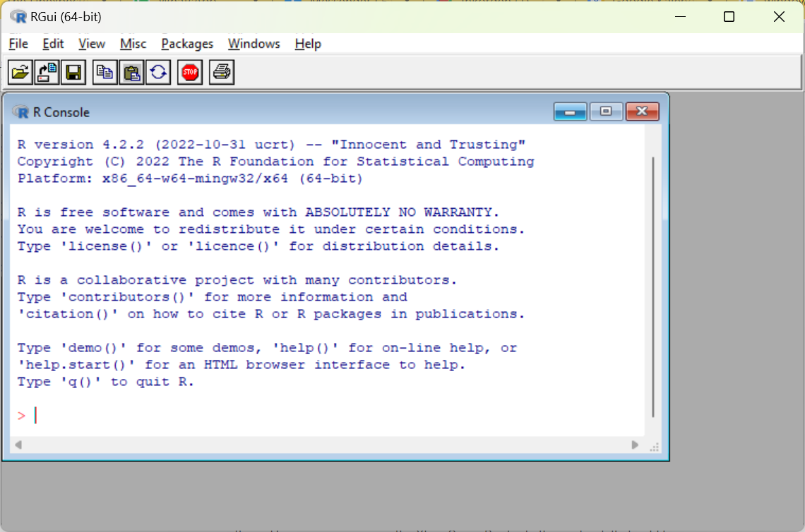Click the 'Copyright (C) 2022' line
Viewport: 805px width, 532px height.
click(x=275, y=162)
